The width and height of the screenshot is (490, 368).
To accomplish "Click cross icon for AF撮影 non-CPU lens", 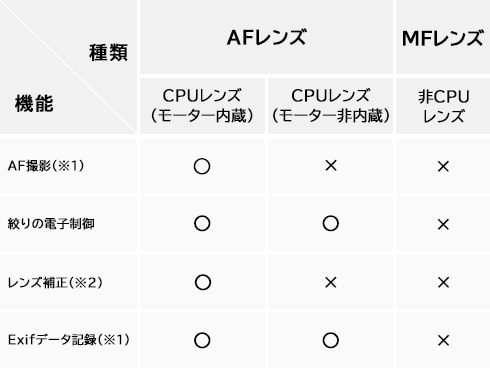I will point(443,166).
